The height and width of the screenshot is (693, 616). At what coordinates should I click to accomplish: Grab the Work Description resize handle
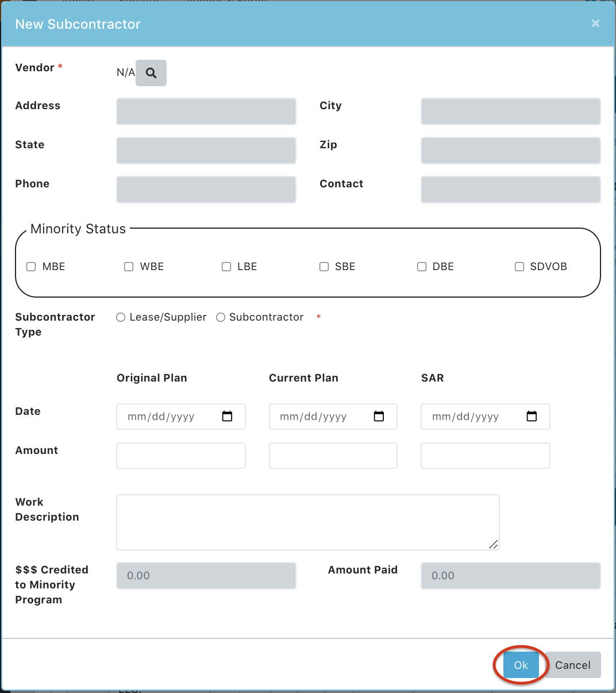coord(494,544)
